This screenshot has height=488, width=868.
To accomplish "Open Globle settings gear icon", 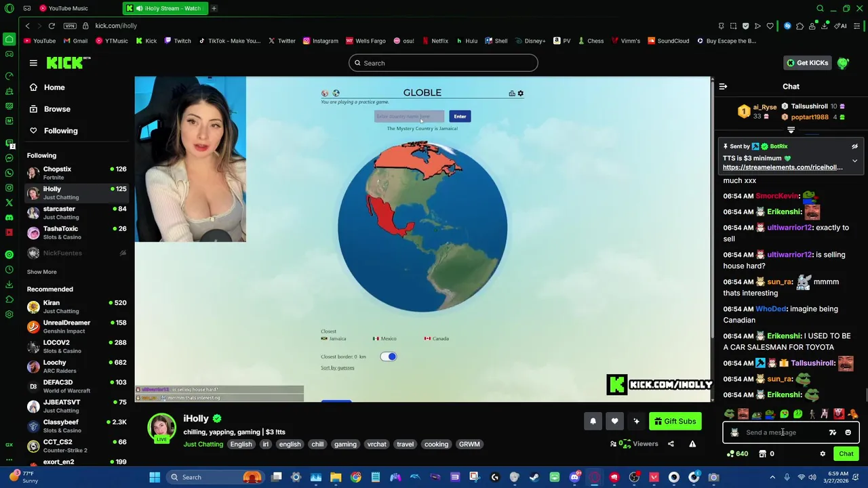I will point(521,94).
